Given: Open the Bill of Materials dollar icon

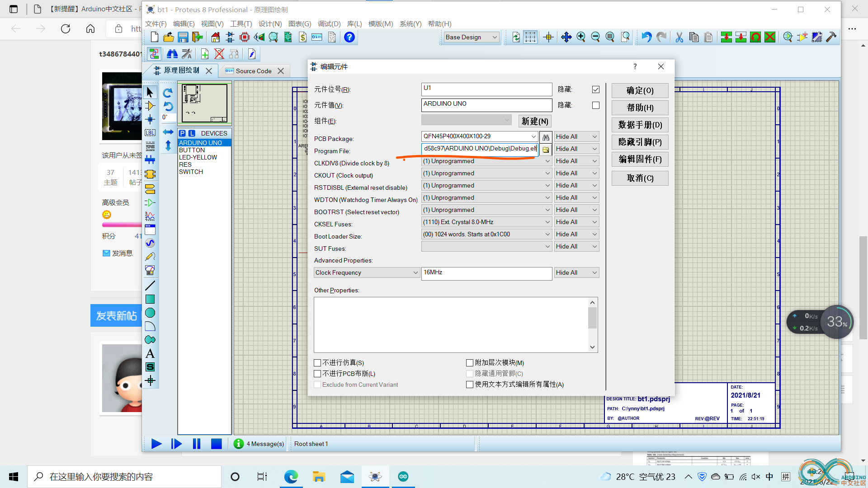Looking at the screenshot, I should [302, 37].
